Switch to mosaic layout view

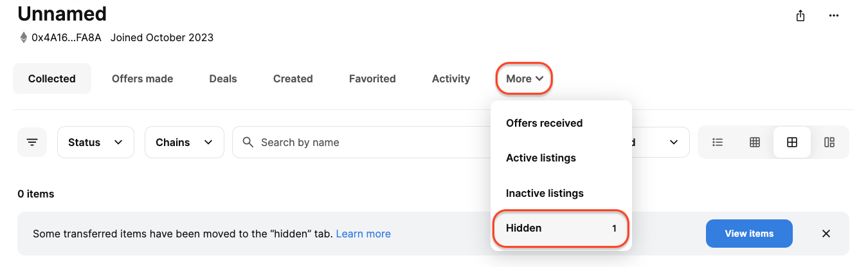pos(829,142)
